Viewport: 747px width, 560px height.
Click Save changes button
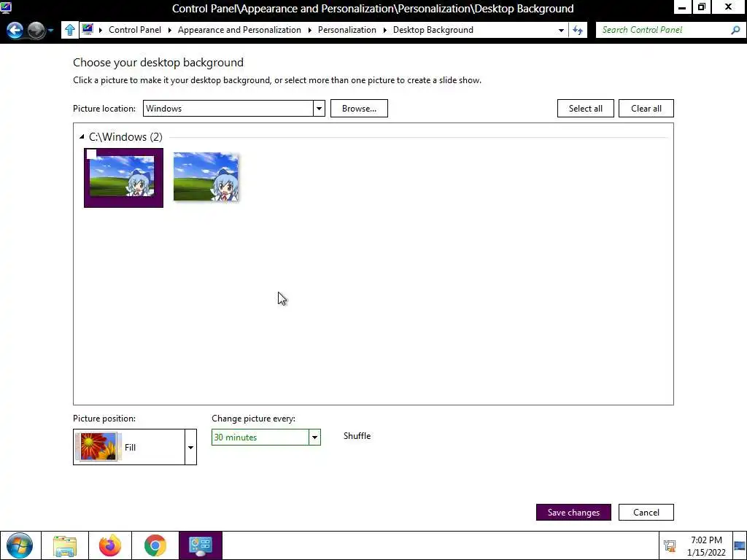(x=573, y=513)
